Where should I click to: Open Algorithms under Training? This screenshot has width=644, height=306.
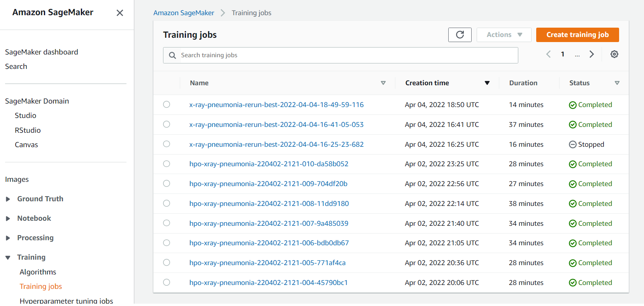tap(38, 272)
